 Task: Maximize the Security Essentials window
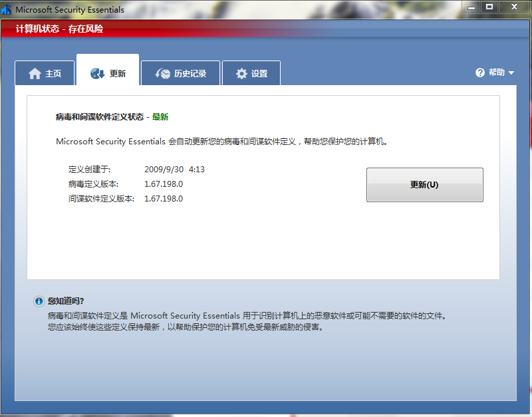pos(489,7)
